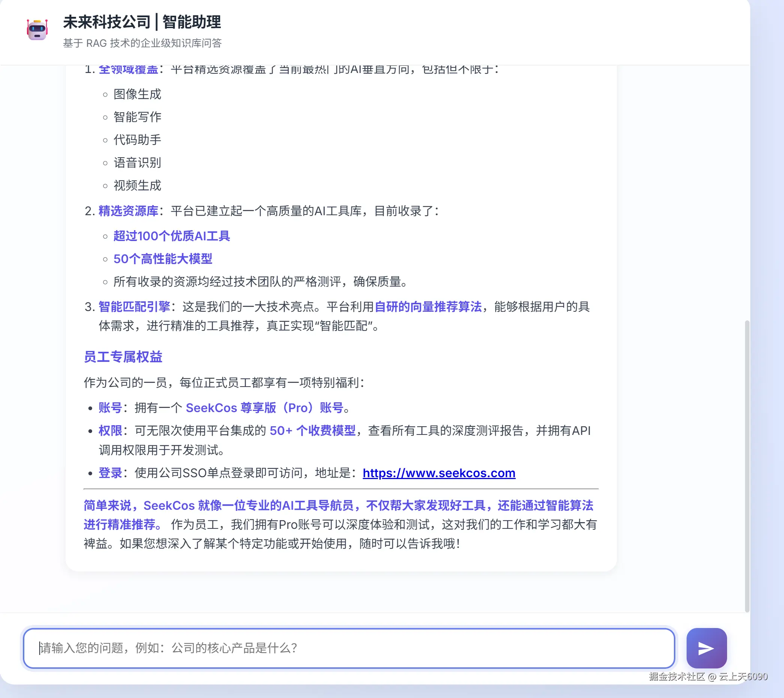The height and width of the screenshot is (698, 784).
Task: Focus the question input field
Action: tap(348, 648)
